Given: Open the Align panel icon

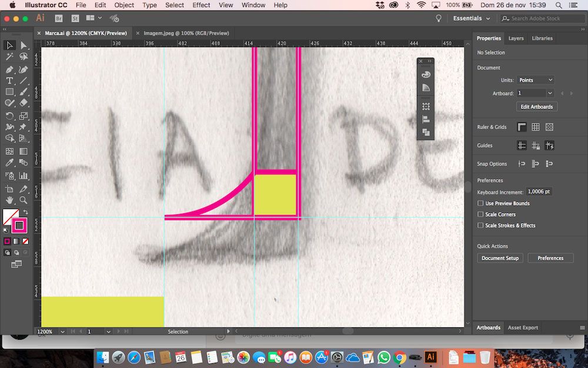Looking at the screenshot, I should click(426, 120).
